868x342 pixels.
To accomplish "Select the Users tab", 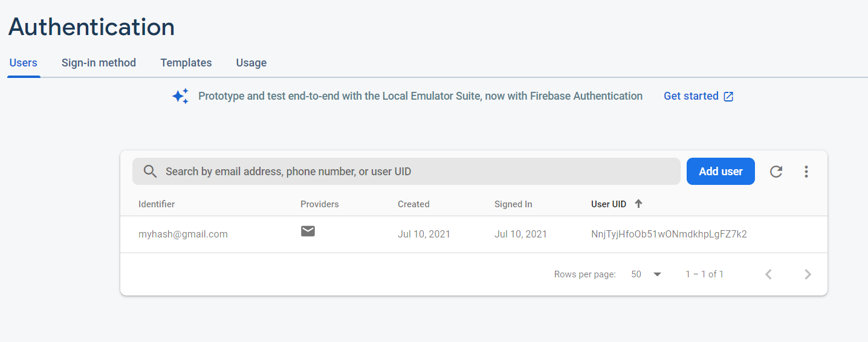I will point(24,63).
